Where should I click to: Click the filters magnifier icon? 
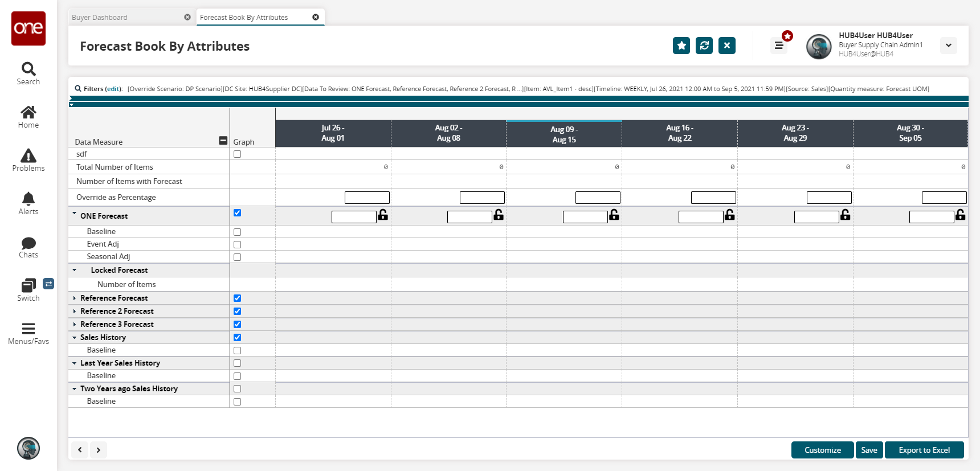coord(78,88)
